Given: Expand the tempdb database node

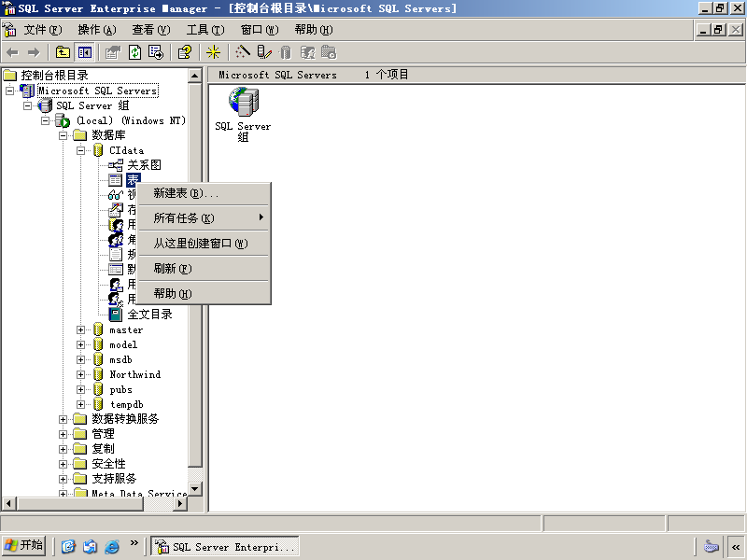Looking at the screenshot, I should [x=81, y=405].
